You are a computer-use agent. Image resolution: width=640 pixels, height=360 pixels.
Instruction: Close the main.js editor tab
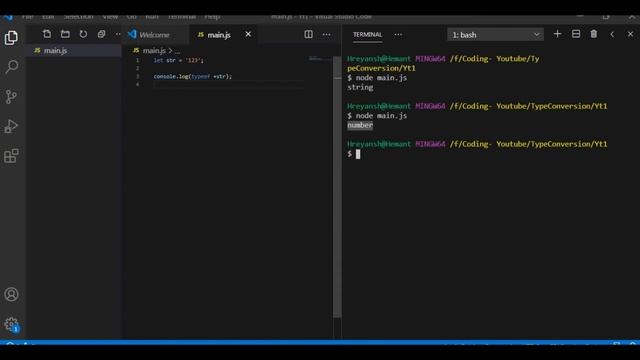[x=248, y=34]
